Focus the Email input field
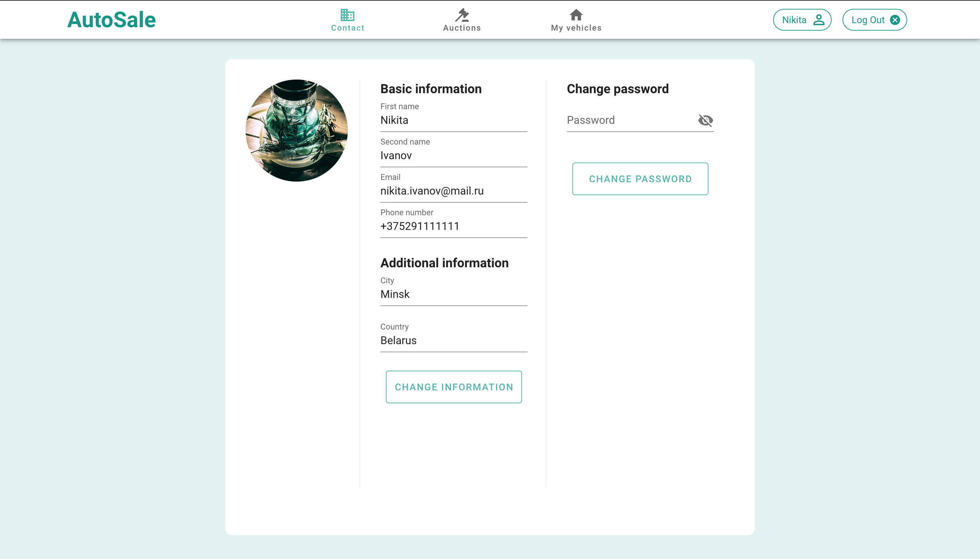 [x=453, y=191]
